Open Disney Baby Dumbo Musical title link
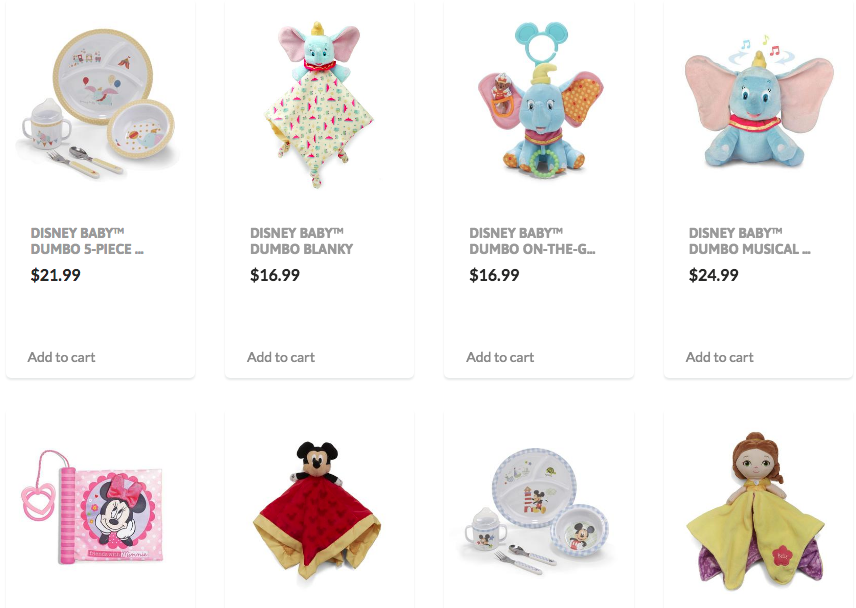 coord(750,241)
